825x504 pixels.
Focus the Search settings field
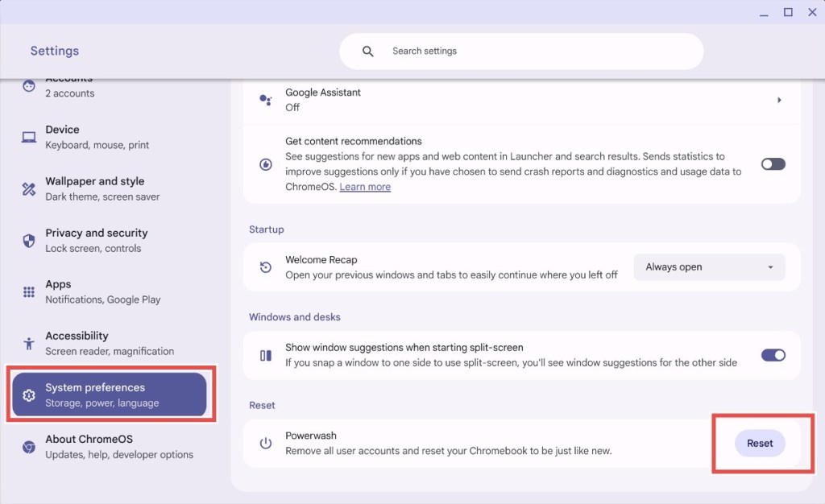(521, 51)
